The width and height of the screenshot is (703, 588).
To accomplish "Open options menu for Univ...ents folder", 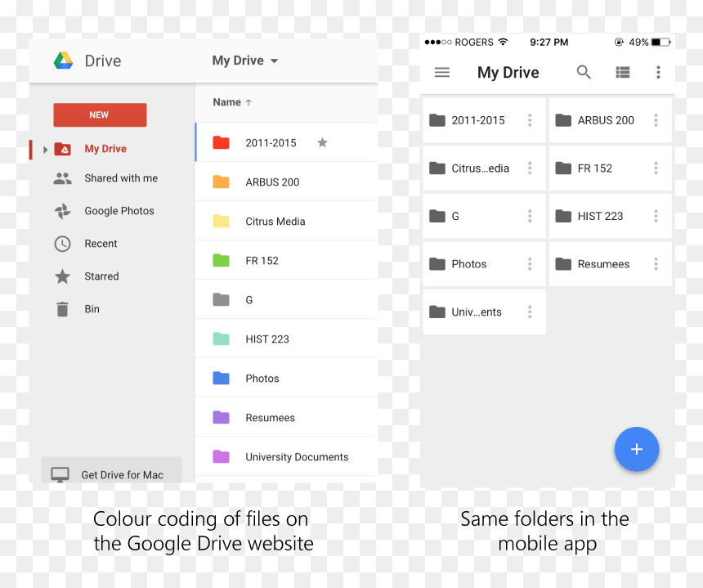I will tap(530, 312).
